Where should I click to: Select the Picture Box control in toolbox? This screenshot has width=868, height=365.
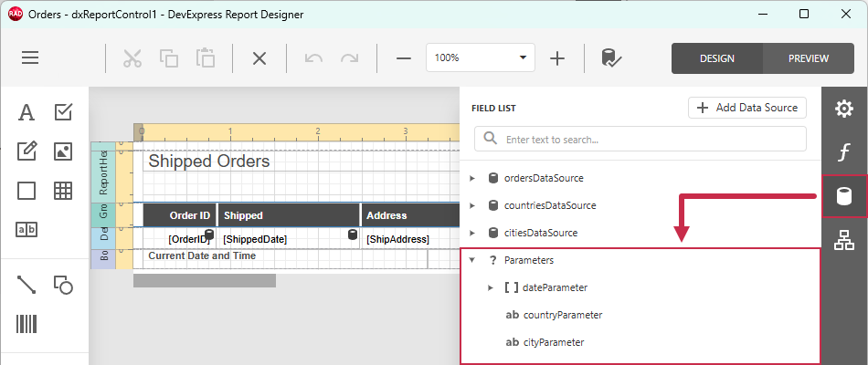click(63, 151)
